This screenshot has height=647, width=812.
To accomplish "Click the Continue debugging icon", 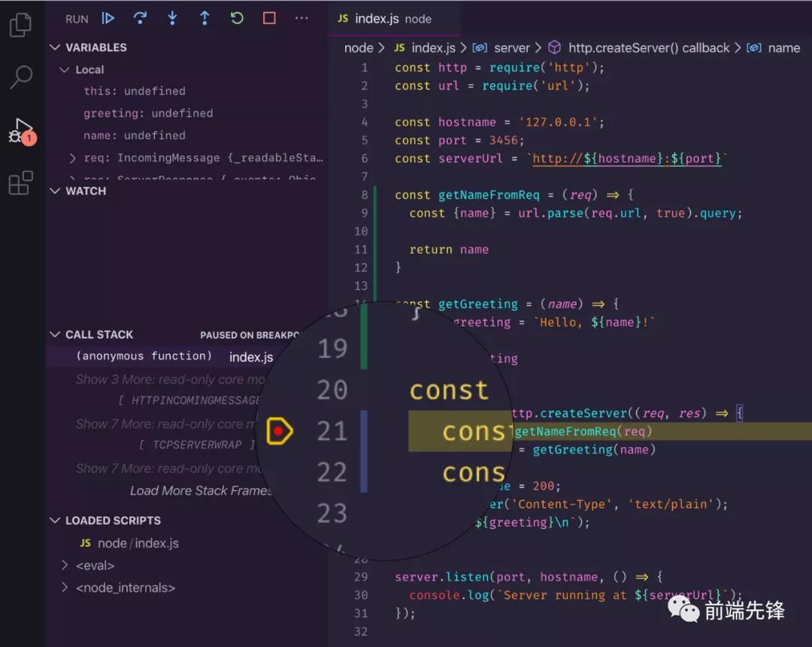I will [108, 18].
